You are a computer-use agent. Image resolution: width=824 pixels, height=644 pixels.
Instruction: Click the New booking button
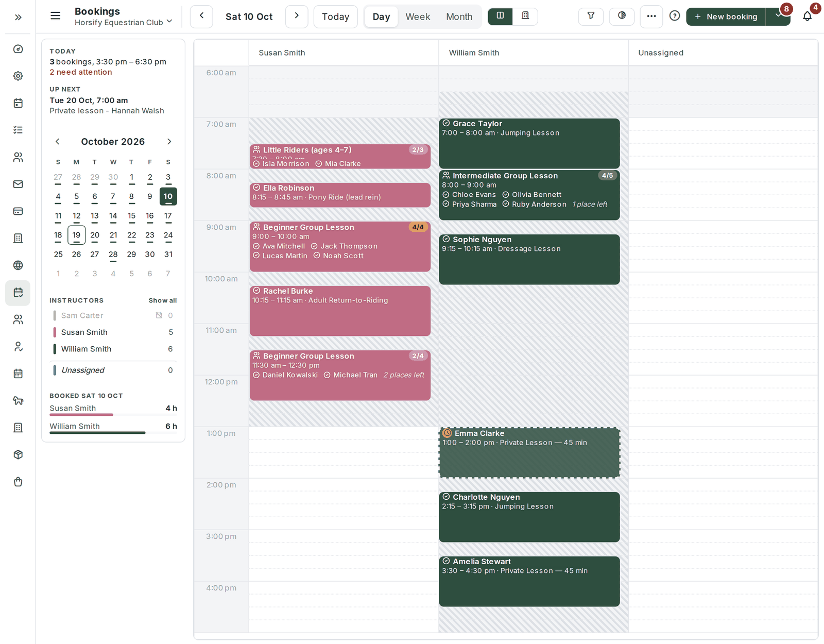(x=726, y=16)
